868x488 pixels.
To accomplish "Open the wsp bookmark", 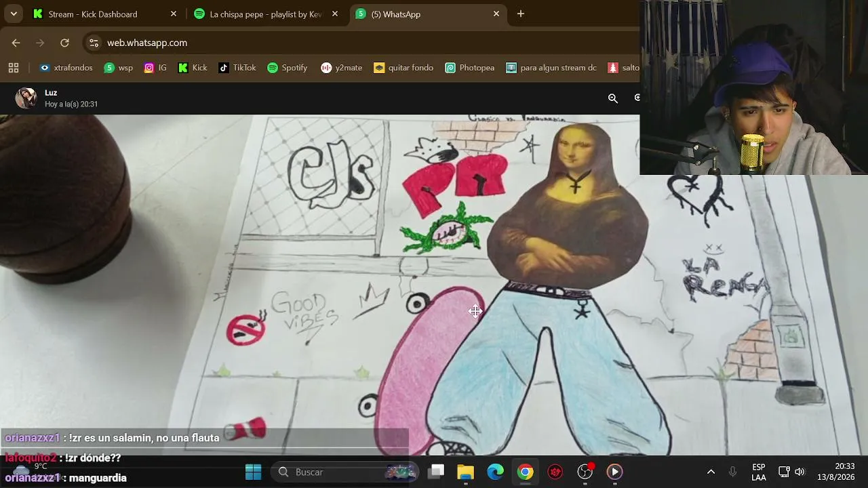I will point(119,68).
